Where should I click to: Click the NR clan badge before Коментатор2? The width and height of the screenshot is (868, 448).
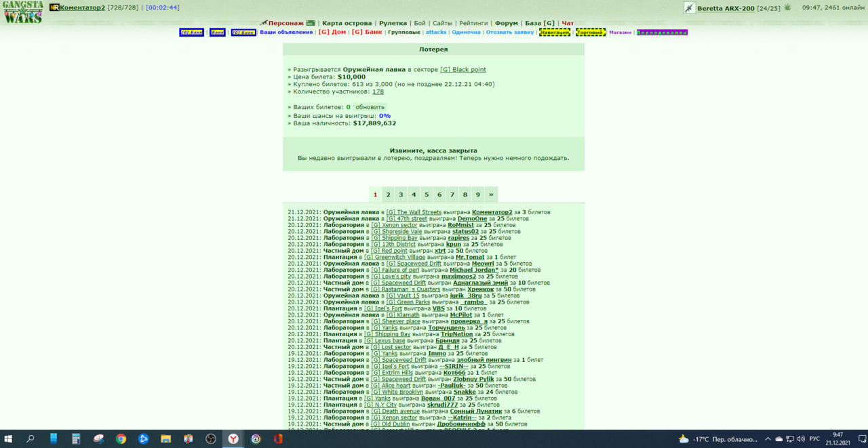(x=54, y=7)
